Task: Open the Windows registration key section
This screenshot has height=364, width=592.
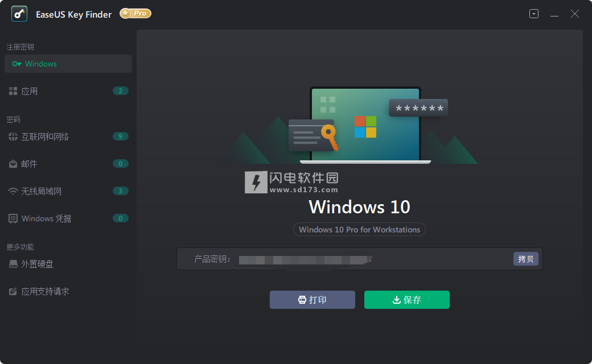Action: pos(68,64)
